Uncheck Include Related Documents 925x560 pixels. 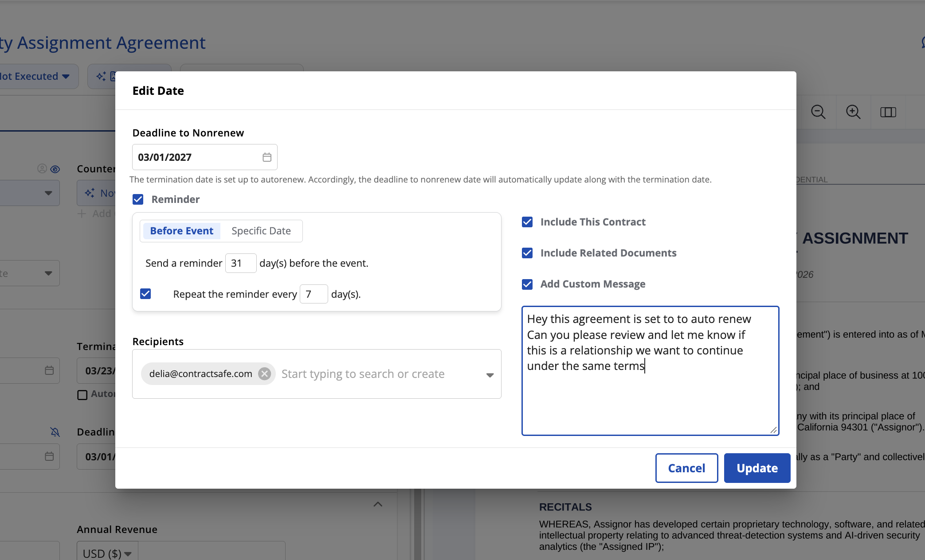click(x=527, y=253)
